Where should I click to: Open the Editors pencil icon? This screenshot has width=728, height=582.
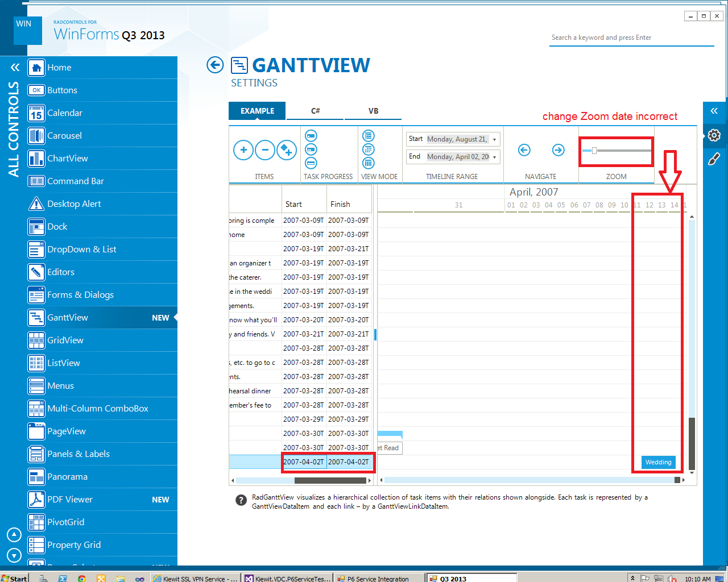point(36,272)
